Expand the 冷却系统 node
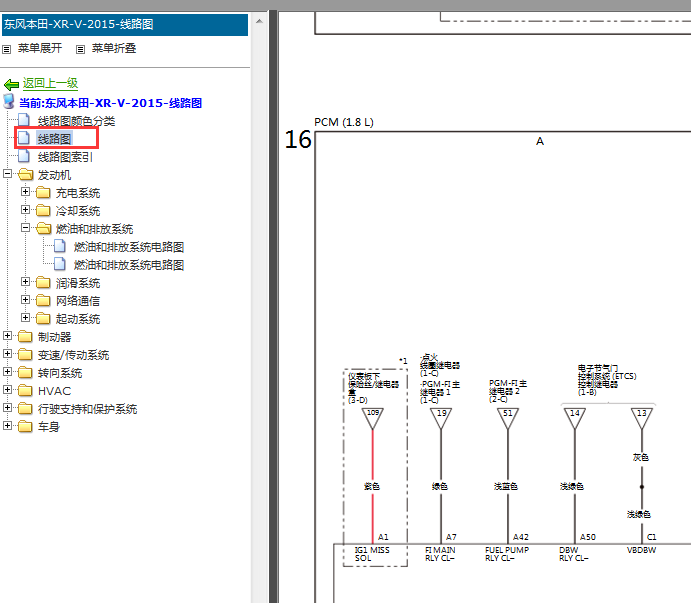Viewport: 691px width, 603px height. click(26, 210)
